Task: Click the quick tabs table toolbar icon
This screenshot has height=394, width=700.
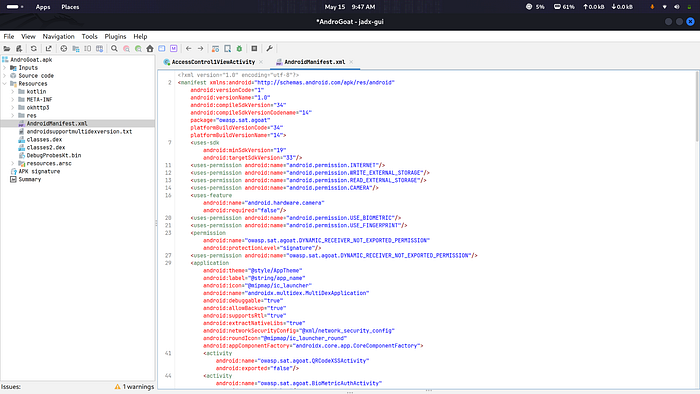Action: [x=100, y=49]
